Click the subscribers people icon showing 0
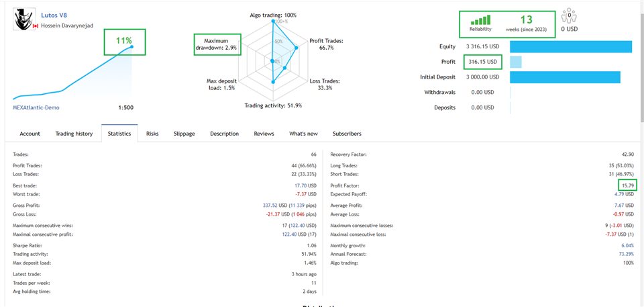This screenshot has height=307, width=644. [x=570, y=15]
